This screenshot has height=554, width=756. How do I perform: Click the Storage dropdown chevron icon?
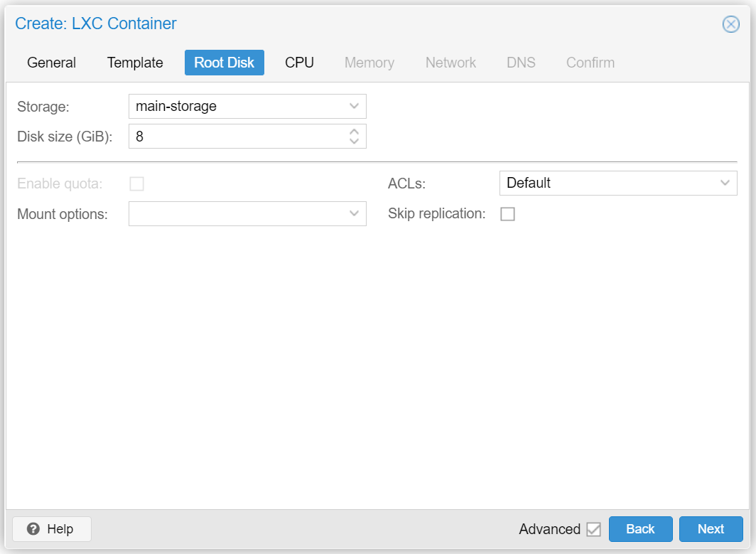[354, 106]
